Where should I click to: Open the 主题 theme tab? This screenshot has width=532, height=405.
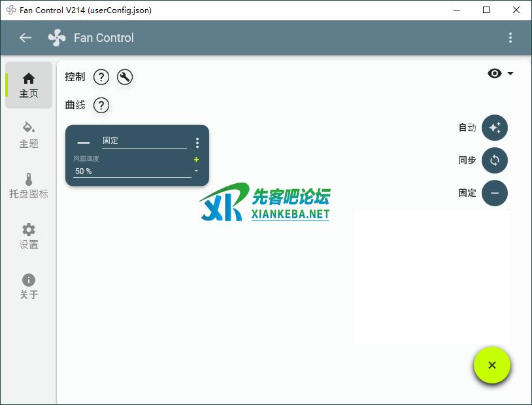(29, 135)
